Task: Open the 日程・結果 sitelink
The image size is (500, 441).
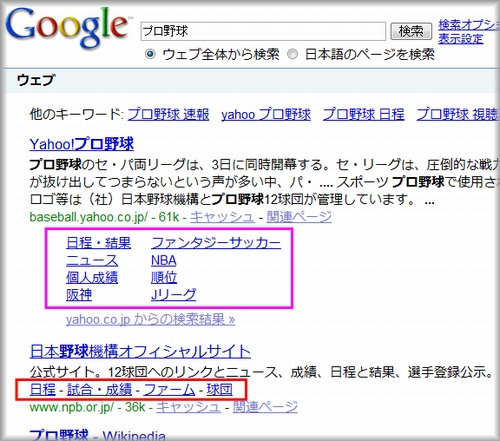Action: pyautogui.click(x=99, y=243)
